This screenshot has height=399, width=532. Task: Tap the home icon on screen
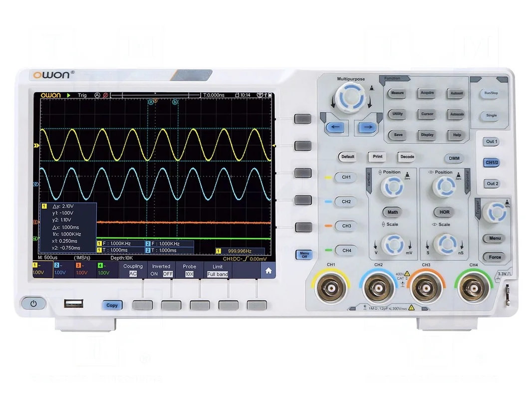pos(268,270)
